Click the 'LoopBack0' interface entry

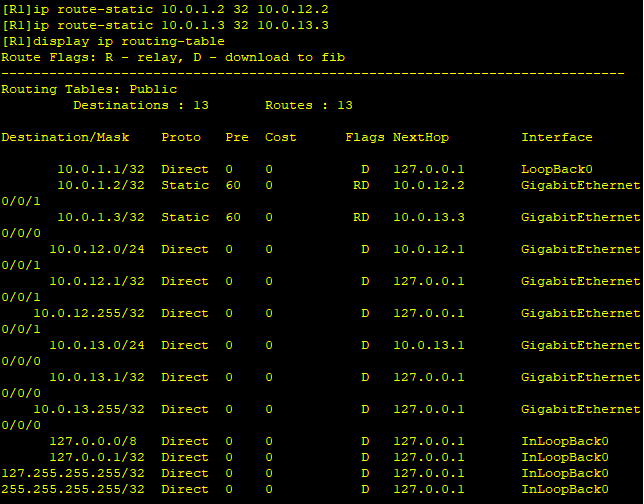tap(557, 169)
